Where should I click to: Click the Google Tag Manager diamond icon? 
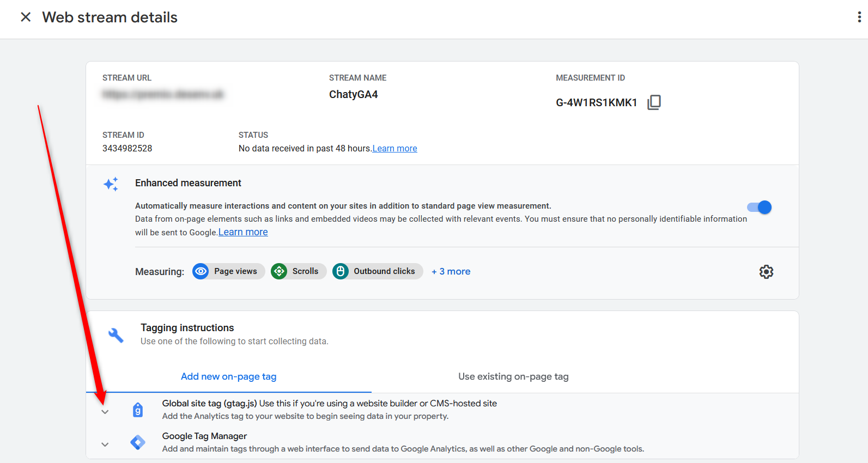tap(138, 442)
